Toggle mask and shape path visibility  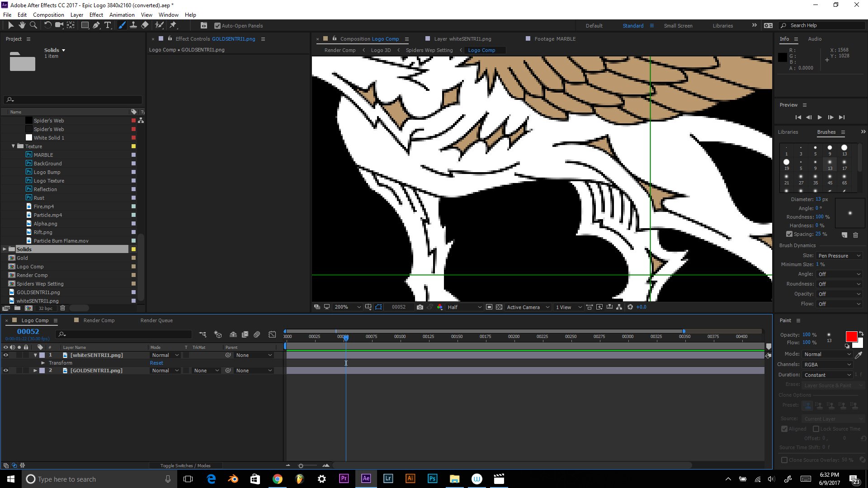379,307
